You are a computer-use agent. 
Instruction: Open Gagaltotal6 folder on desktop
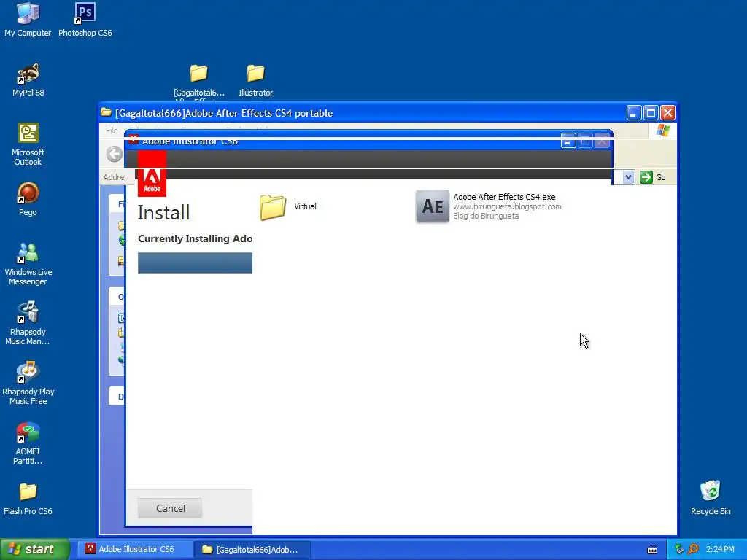(198, 80)
